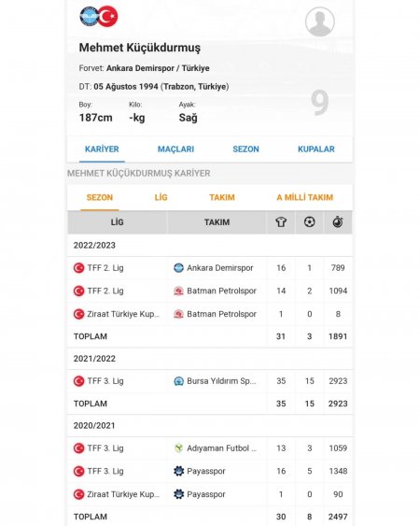Click the Adıyaman Futbol team logo
The image size is (420, 526).
(x=178, y=448)
